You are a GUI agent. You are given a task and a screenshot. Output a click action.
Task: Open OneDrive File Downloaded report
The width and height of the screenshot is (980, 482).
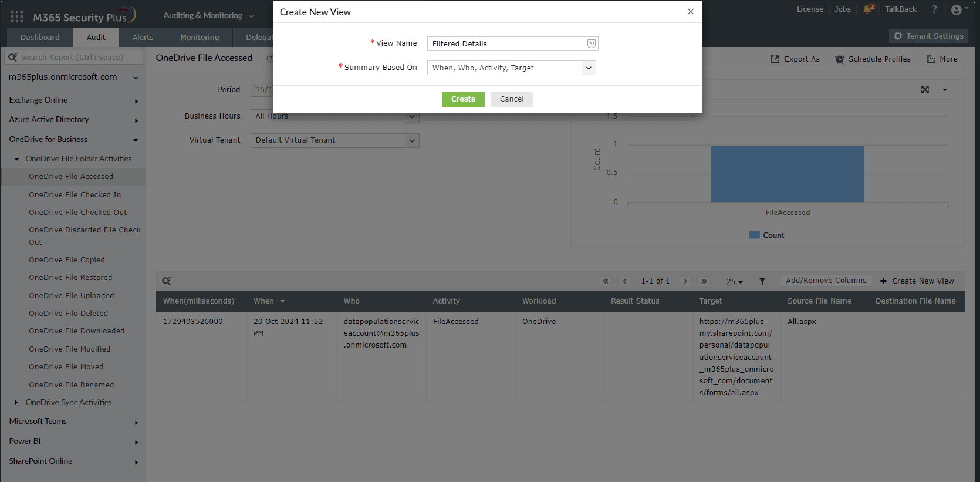[76, 331]
